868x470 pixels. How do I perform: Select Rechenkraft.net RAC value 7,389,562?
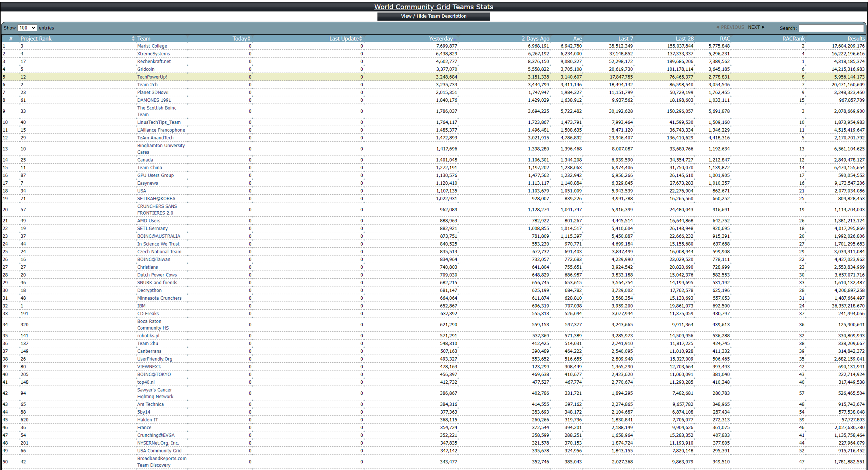click(719, 61)
